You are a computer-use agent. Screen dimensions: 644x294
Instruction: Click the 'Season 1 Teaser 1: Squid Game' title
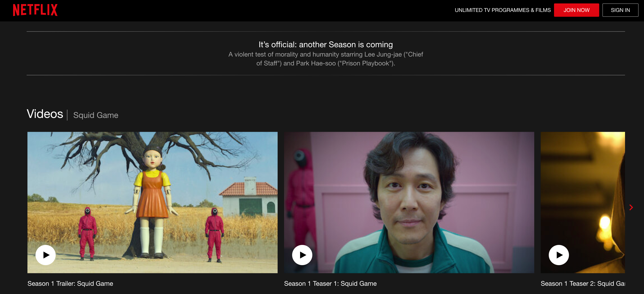[x=330, y=283]
